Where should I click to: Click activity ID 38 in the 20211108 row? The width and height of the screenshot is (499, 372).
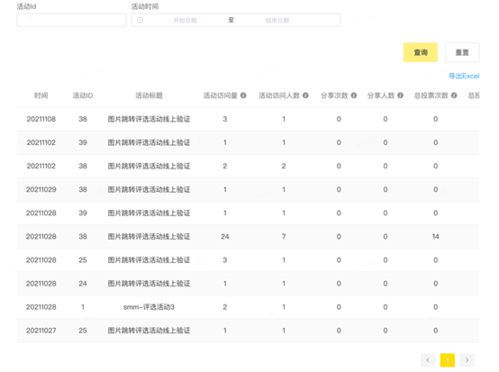(83, 119)
